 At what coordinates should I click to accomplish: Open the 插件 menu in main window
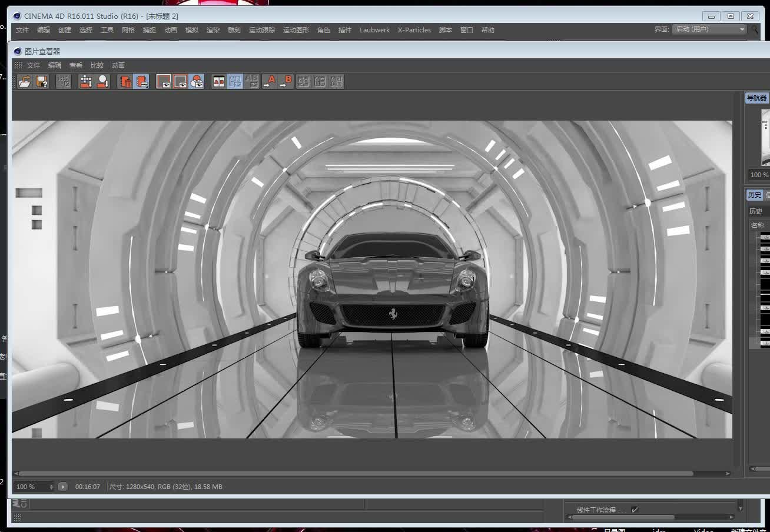tap(345, 30)
